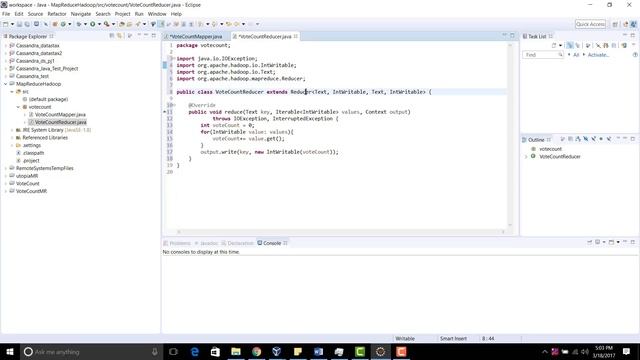Expand the MapReduceHadoop project node
640x360 pixels.
pos(6,84)
